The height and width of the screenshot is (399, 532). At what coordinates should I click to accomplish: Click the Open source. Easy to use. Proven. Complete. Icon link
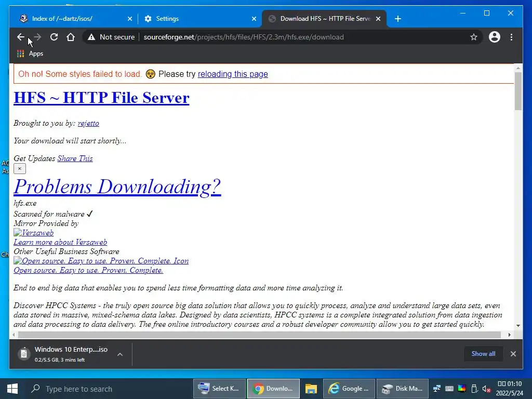click(x=101, y=261)
